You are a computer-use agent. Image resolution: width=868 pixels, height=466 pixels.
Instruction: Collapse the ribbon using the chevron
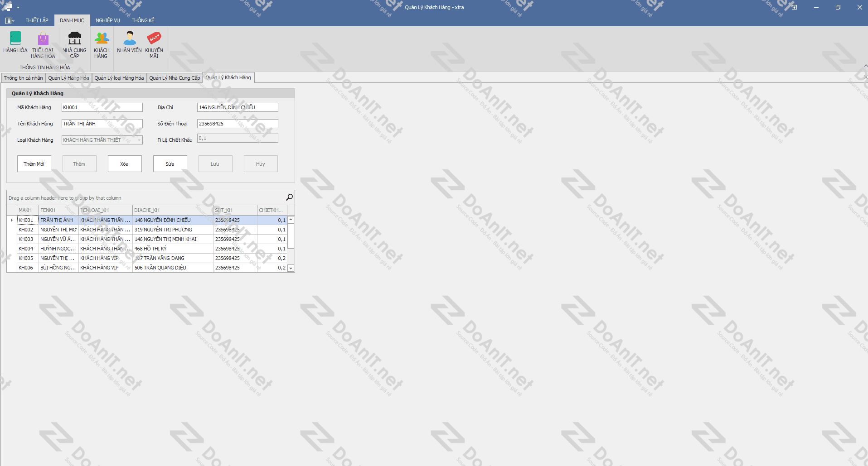[x=865, y=66]
